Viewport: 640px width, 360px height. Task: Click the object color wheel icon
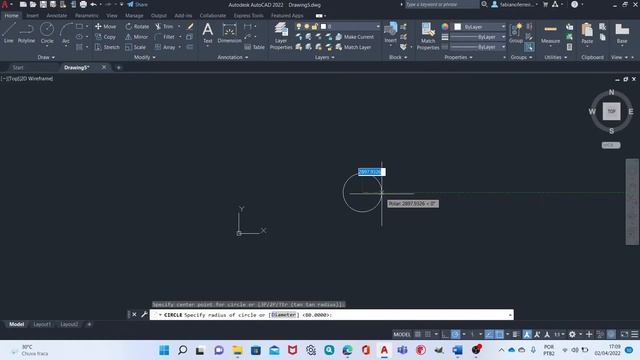pos(445,27)
